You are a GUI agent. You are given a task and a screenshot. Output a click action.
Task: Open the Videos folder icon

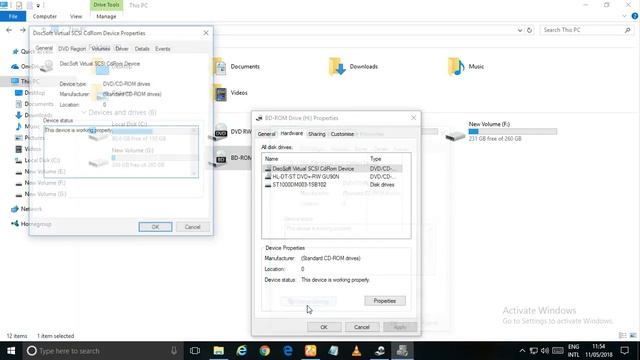tap(220, 93)
